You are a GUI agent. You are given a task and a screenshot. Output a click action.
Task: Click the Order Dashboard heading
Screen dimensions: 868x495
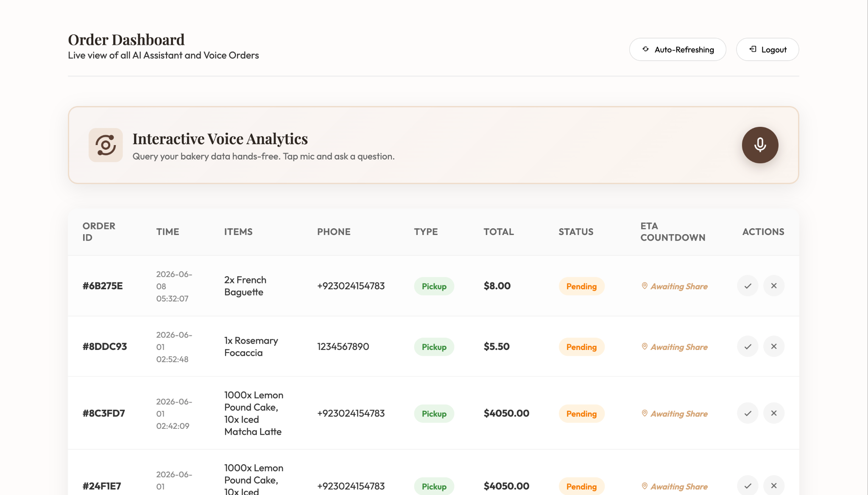pos(126,40)
